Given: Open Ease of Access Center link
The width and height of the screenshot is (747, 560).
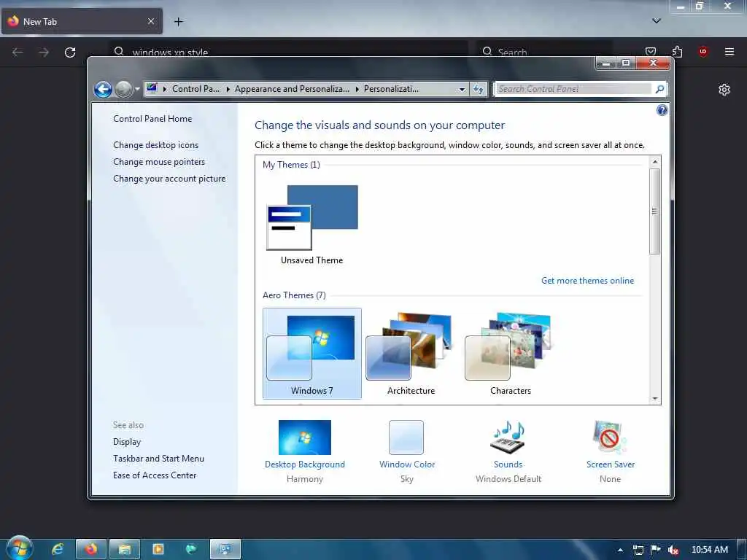Looking at the screenshot, I should (155, 475).
